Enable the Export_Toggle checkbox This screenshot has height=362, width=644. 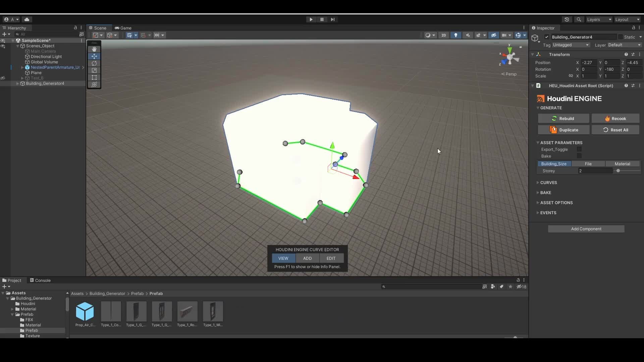[579, 149]
